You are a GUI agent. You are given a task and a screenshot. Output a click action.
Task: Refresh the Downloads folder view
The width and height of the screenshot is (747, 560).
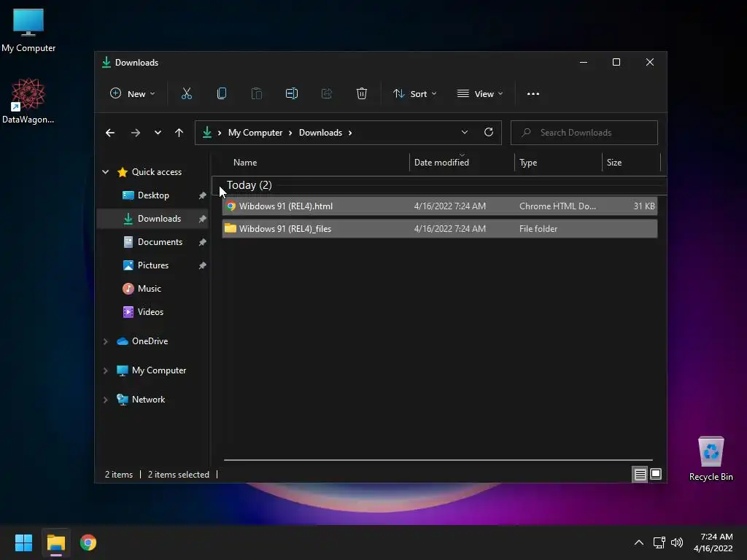pyautogui.click(x=488, y=133)
